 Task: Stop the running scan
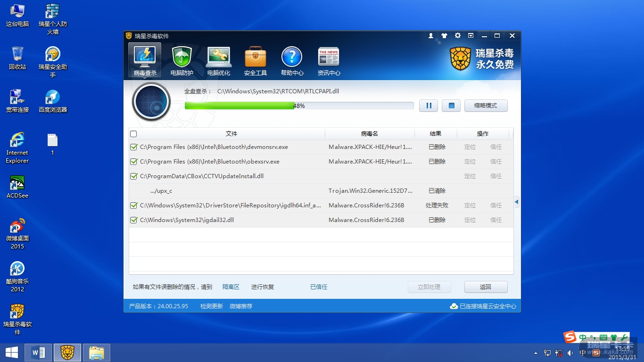click(x=451, y=106)
